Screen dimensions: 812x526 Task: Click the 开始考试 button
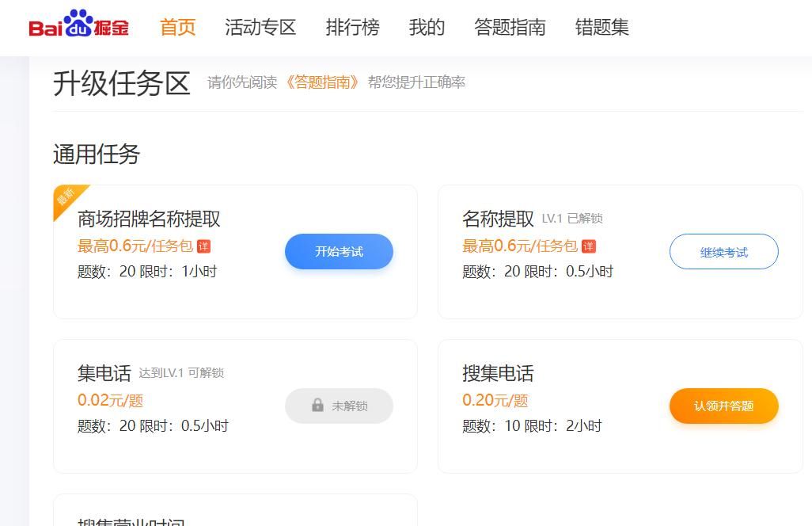point(339,251)
